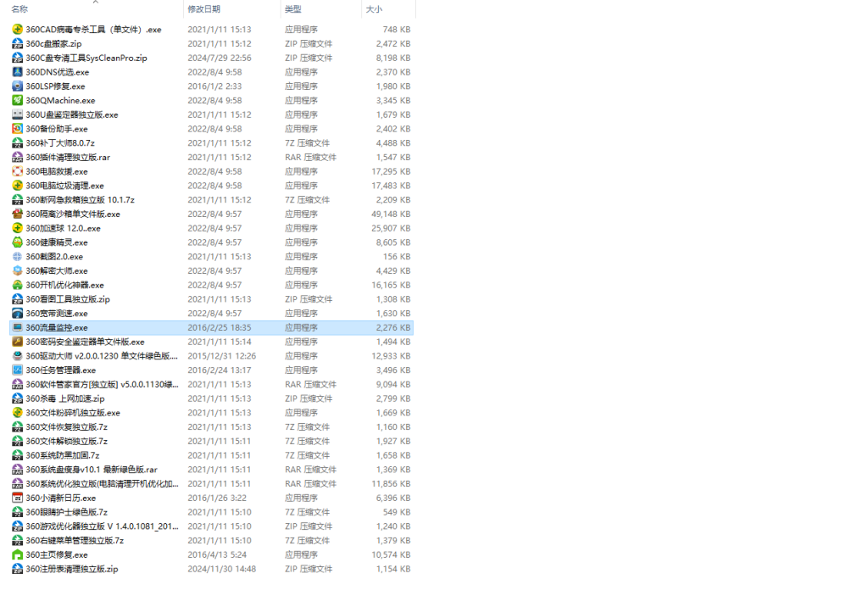Select the file name 360文件恢复独立版.7z
This screenshot has height=607, width=868.
[x=66, y=427]
